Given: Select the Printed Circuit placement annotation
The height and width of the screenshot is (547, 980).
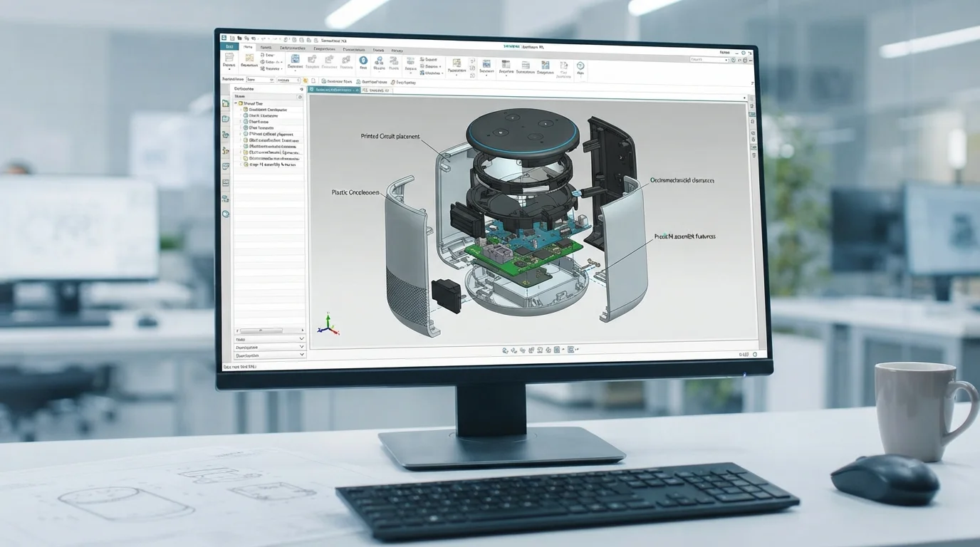Looking at the screenshot, I should pyautogui.click(x=391, y=136).
